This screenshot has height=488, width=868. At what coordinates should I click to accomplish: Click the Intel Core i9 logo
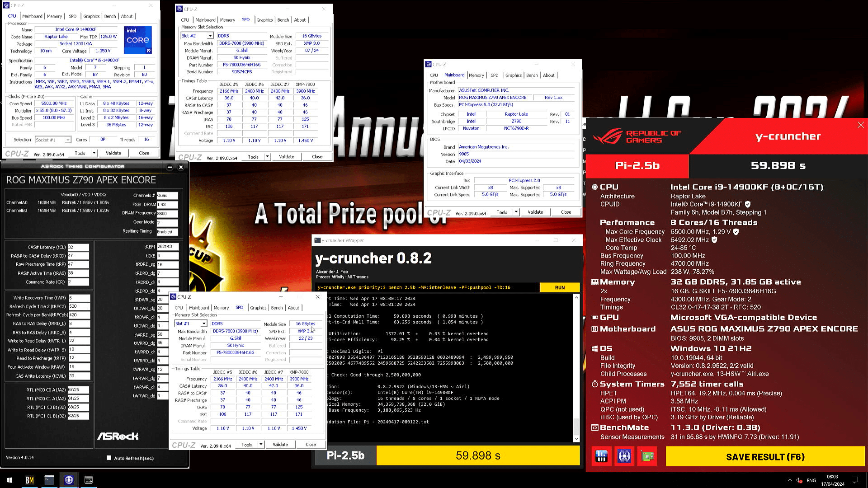[x=138, y=40]
